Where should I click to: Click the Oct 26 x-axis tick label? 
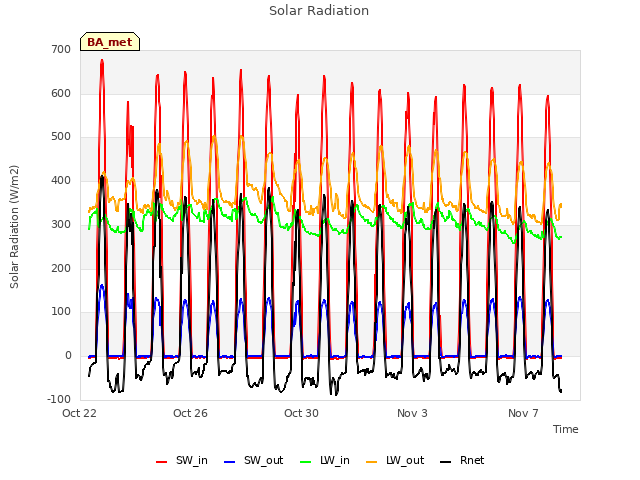tap(190, 413)
